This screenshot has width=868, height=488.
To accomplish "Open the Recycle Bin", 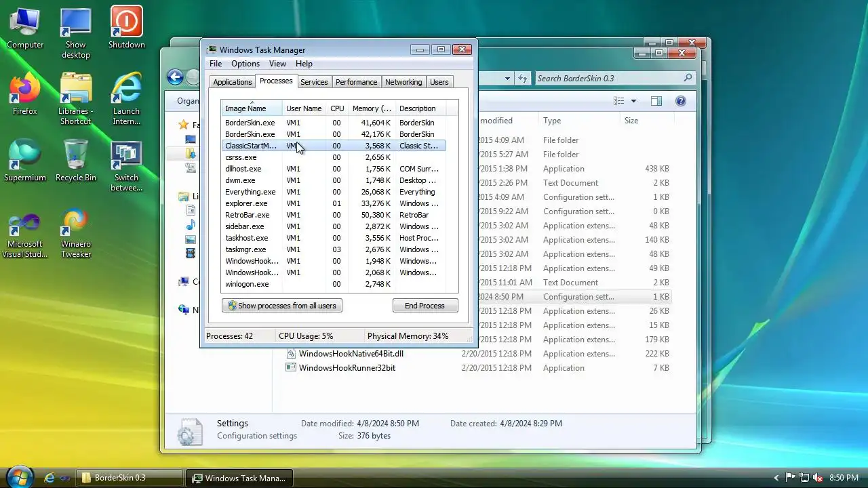I will 76,161.
